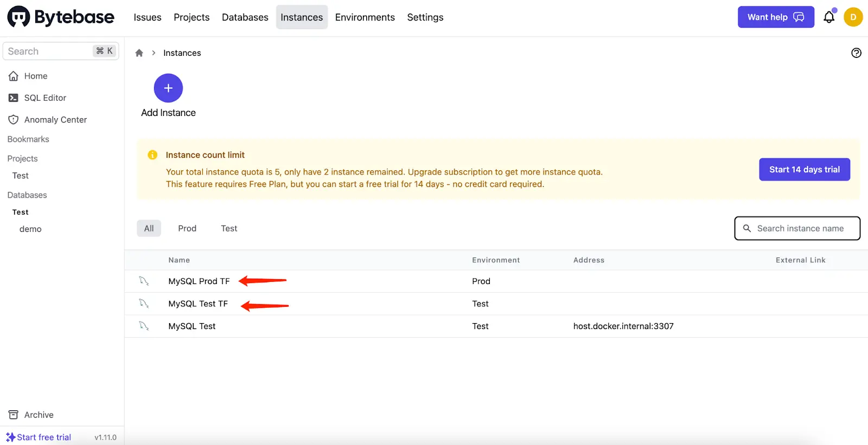Click the Address column header

(589, 260)
